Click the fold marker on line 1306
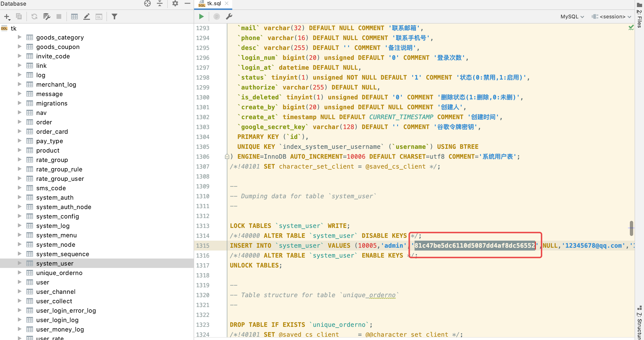644x340 pixels. coord(227,157)
